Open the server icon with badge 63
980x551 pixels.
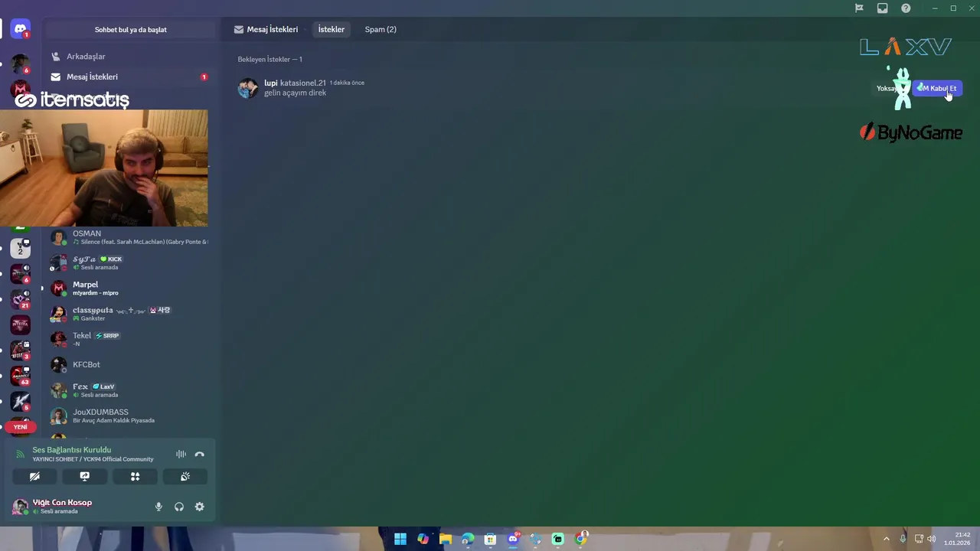point(21,376)
